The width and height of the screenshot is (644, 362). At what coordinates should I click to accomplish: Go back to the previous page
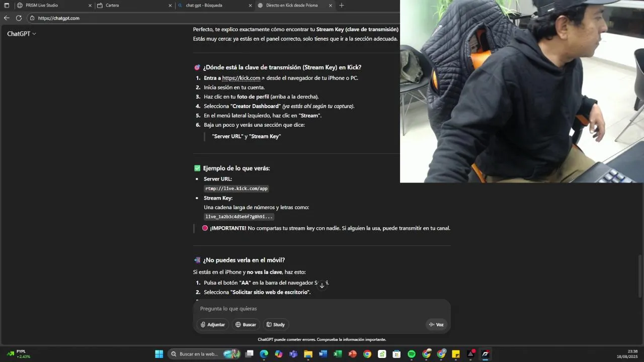coord(7,18)
